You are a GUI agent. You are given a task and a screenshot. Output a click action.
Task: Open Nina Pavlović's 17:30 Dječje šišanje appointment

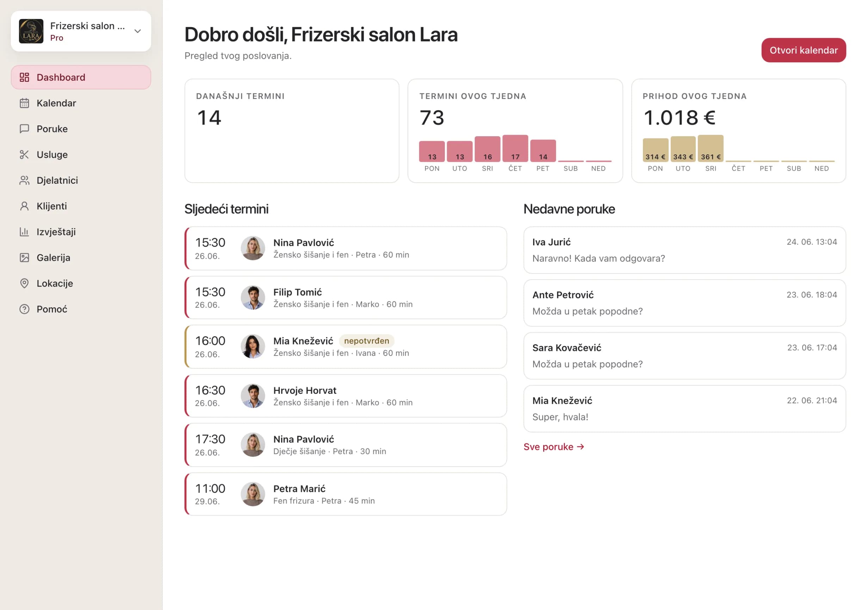[346, 445]
